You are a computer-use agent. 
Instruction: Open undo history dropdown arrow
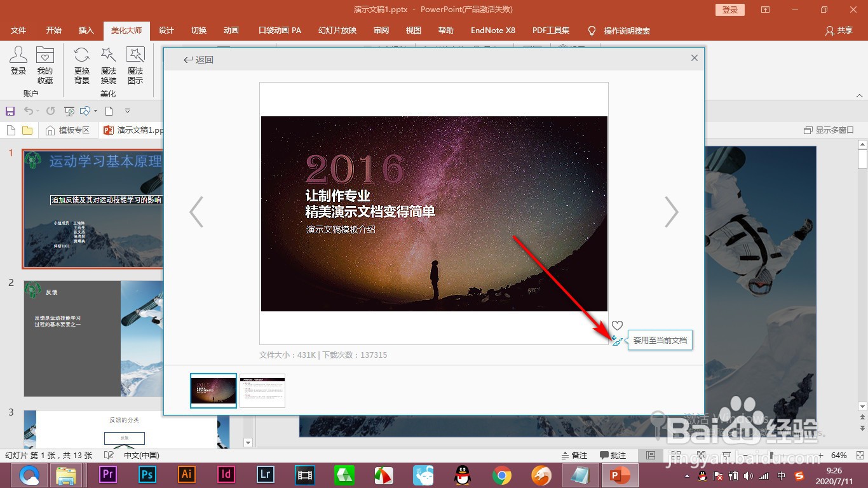pyautogui.click(x=37, y=111)
